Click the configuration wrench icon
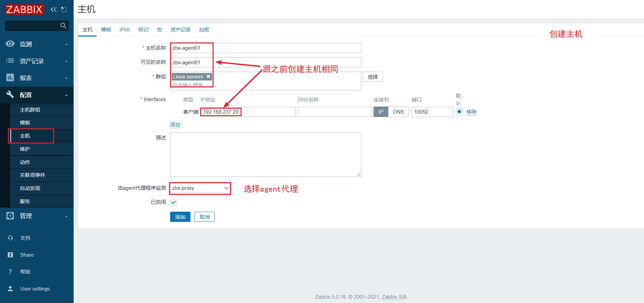Screen dimensions: 644x303 click(x=10, y=94)
